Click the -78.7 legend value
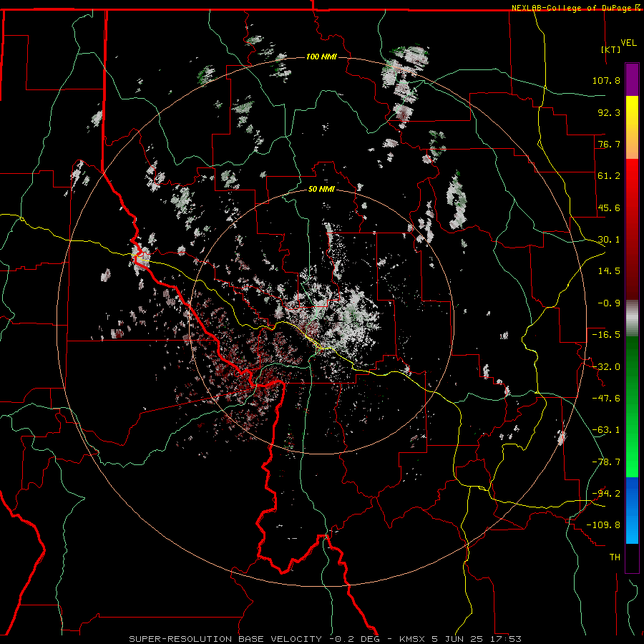Viewport: 644px width, 644px height. [606, 462]
